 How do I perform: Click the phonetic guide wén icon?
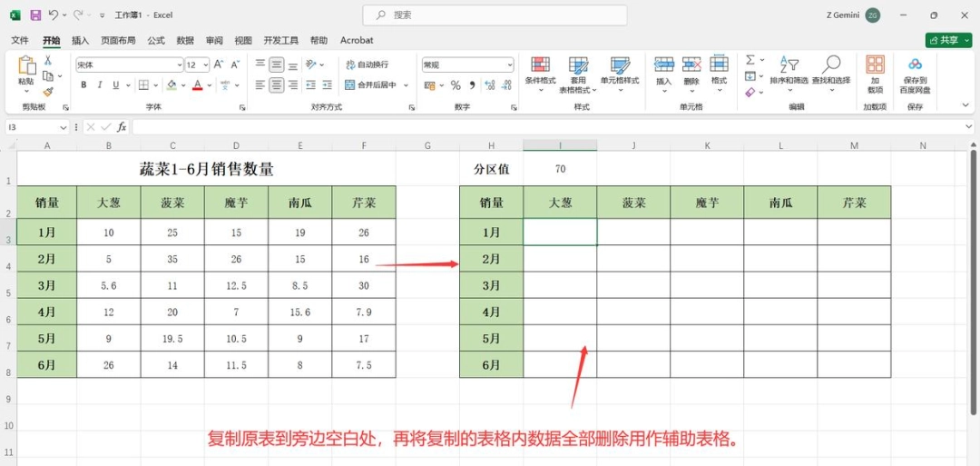224,85
